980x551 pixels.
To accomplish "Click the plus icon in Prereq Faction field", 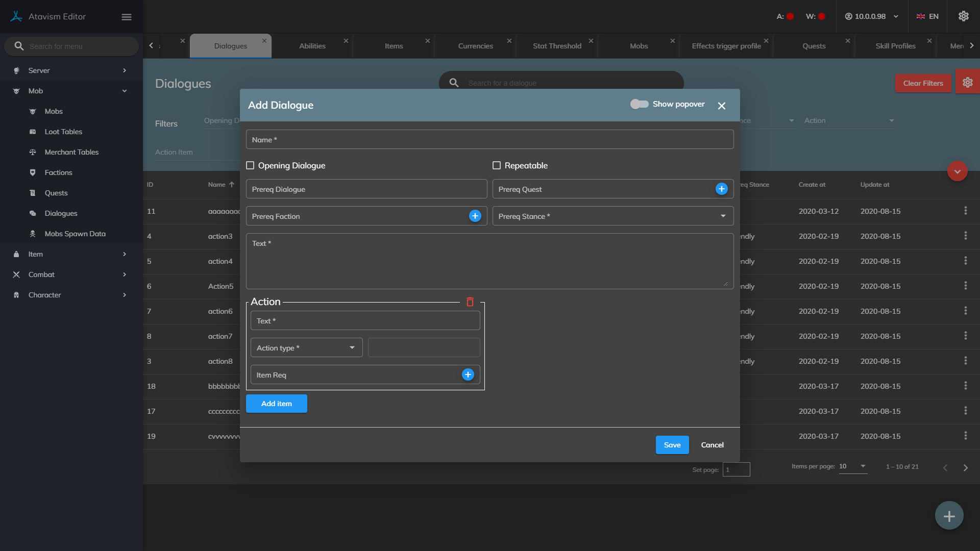I will 475,216.
